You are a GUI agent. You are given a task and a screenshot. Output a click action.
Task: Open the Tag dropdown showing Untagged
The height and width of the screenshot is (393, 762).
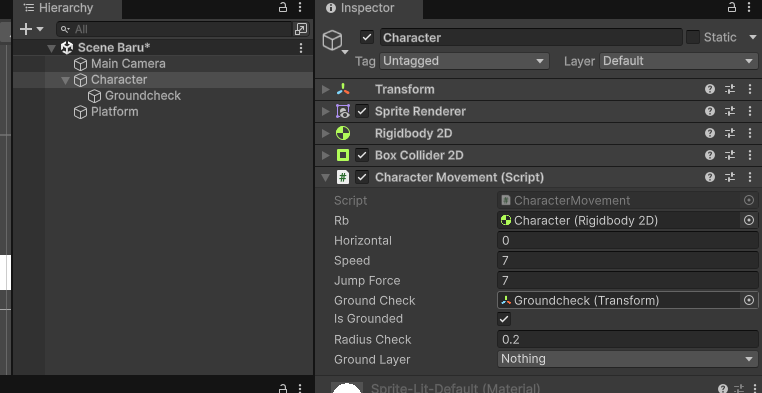(x=465, y=61)
